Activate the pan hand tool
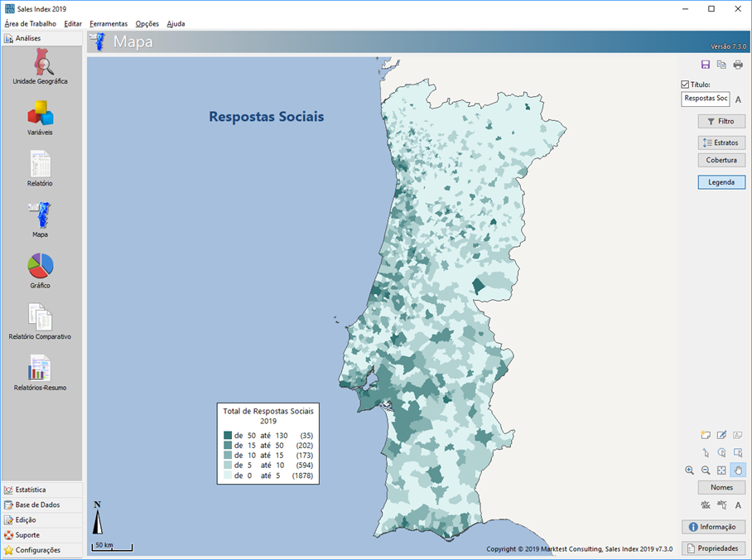Screen dimensions: 752x560 click(738, 470)
